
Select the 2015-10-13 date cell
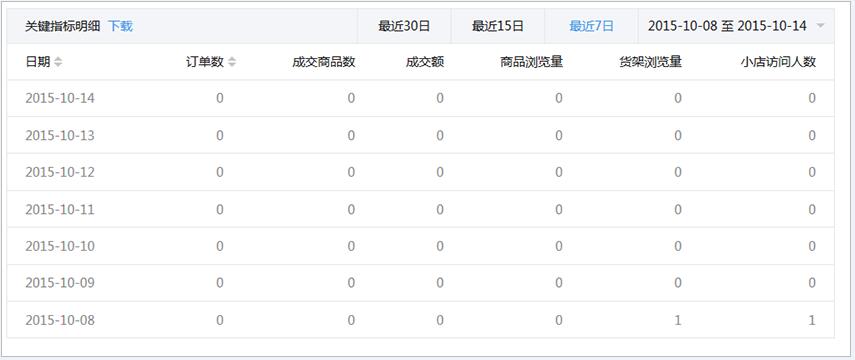coord(60,135)
